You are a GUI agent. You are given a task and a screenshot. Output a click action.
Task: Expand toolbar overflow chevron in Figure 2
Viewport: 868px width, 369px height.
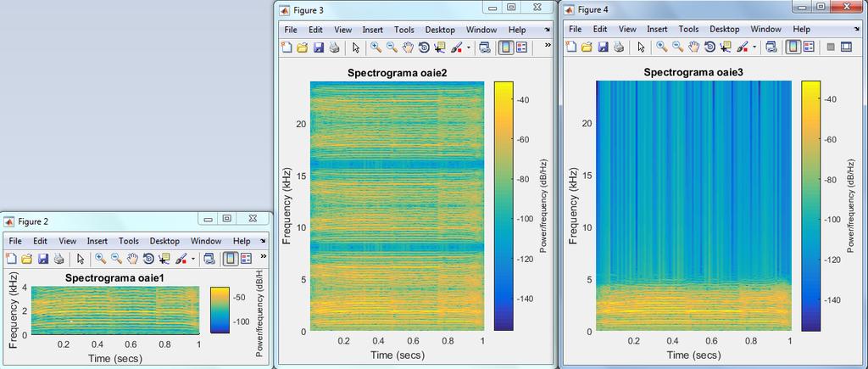click(x=264, y=256)
